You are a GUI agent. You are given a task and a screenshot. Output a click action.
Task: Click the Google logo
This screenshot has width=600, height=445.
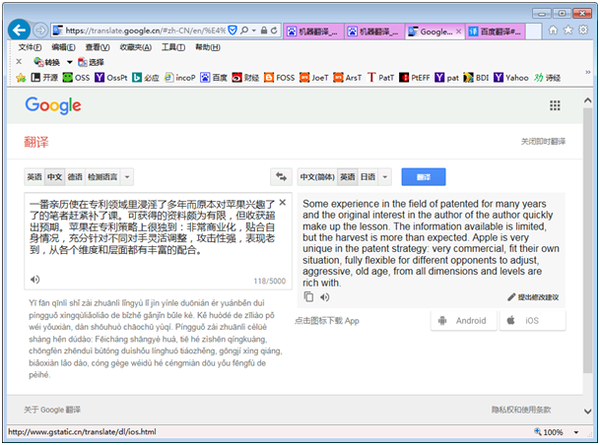click(x=53, y=105)
